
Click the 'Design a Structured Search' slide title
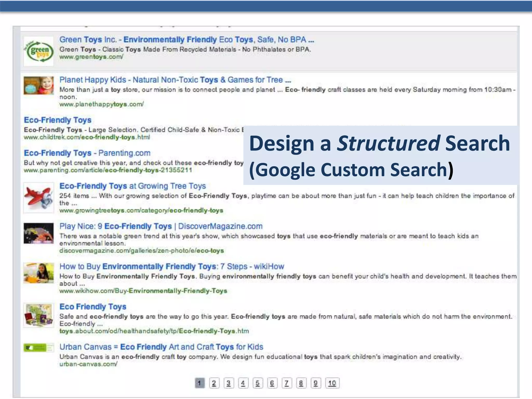[x=380, y=143]
